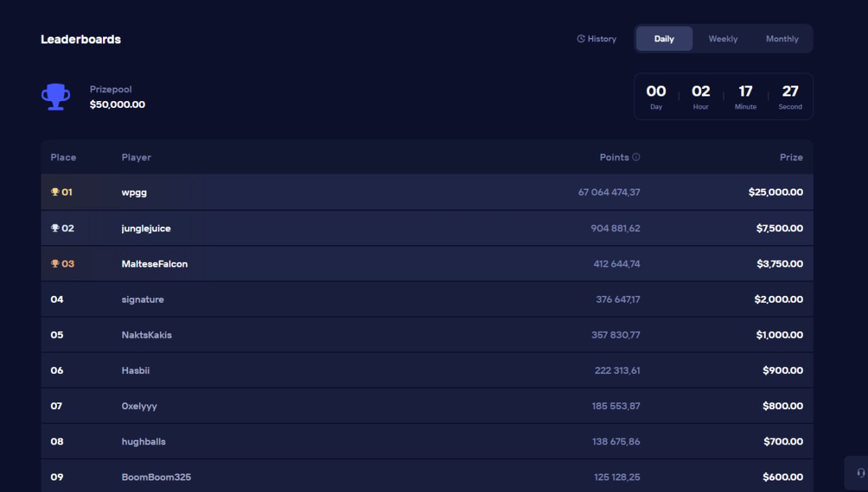The height and width of the screenshot is (492, 868).
Task: Click the hughballs player name
Action: 144,442
